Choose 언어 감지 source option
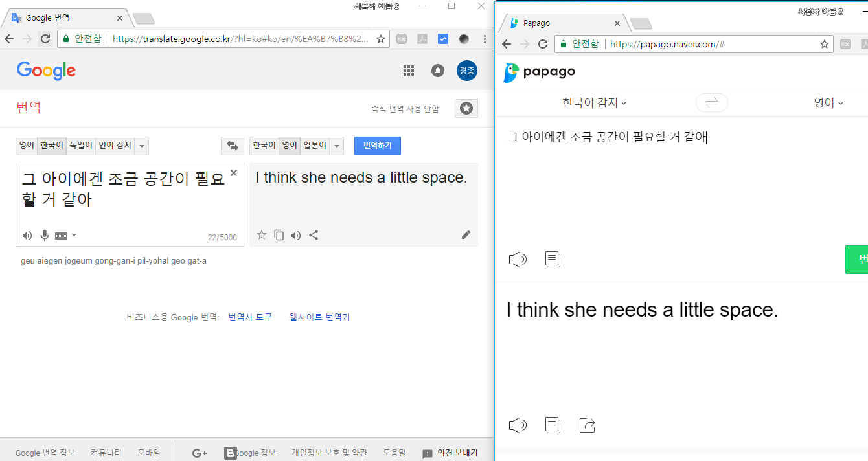The height and width of the screenshot is (461, 868). [115, 146]
